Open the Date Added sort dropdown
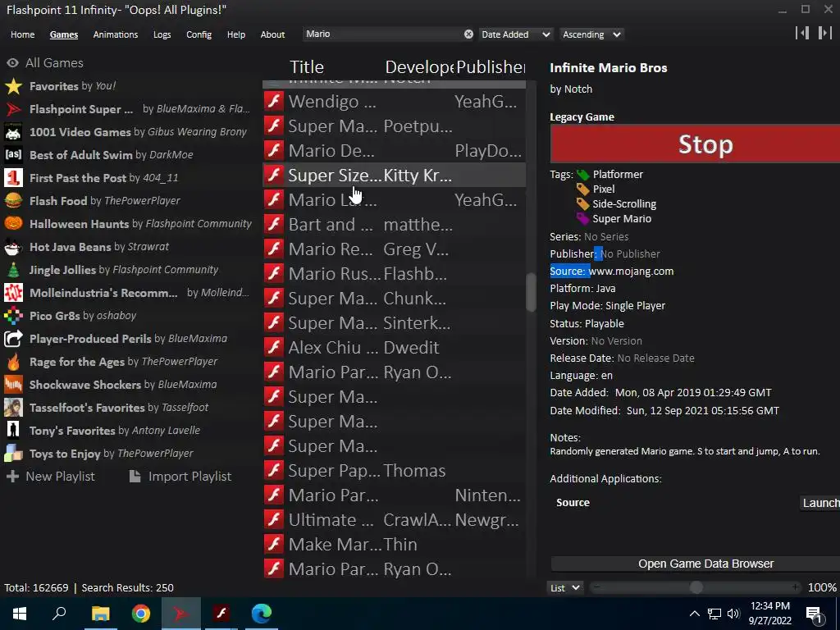Screen dimensions: 840x630 coord(515,34)
